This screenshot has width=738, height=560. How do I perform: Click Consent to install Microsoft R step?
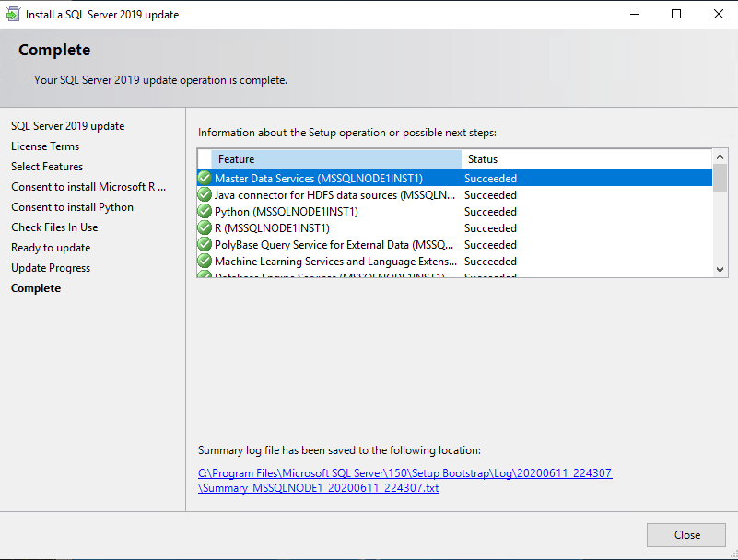(88, 187)
